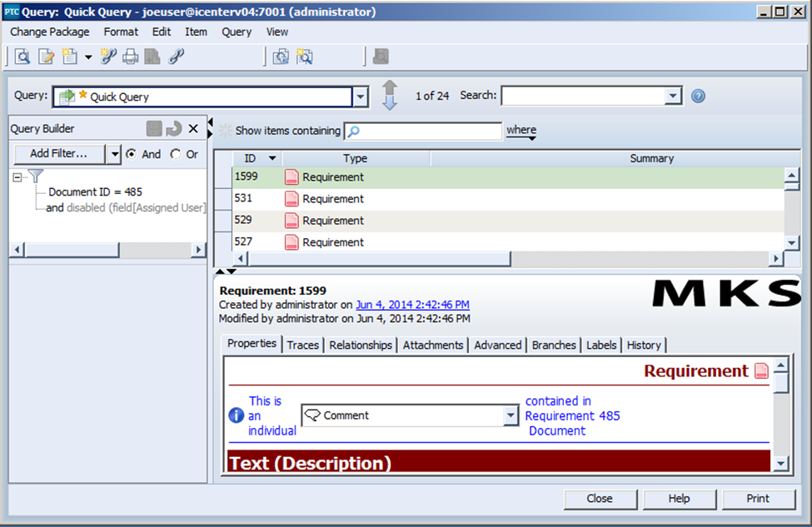Click the right expand triangle on panel divider
The height and width of the screenshot is (527, 812).
tap(210, 133)
